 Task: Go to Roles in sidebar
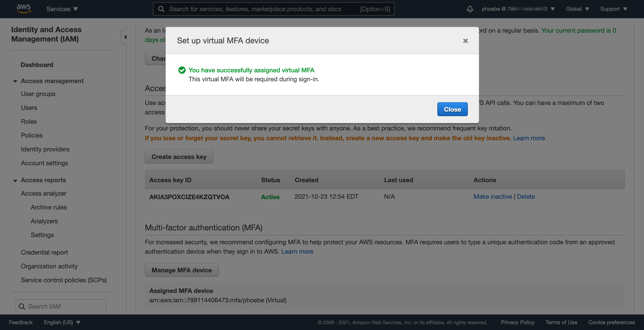[x=29, y=121]
